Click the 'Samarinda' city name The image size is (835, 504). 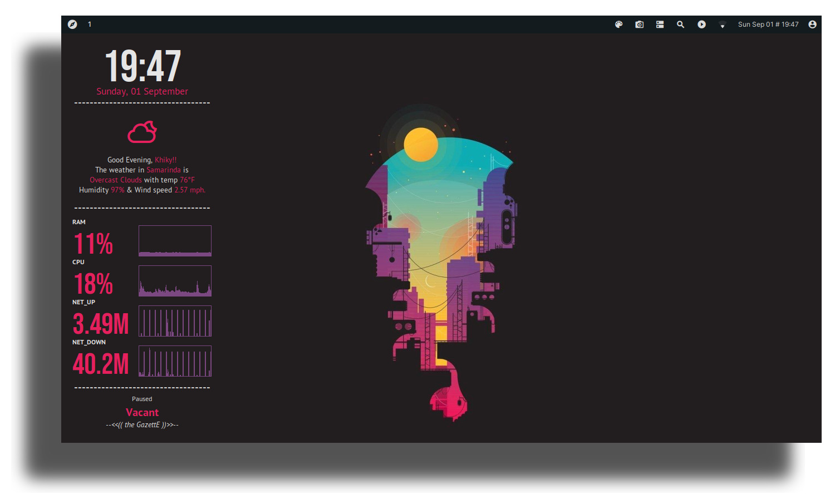click(x=164, y=170)
